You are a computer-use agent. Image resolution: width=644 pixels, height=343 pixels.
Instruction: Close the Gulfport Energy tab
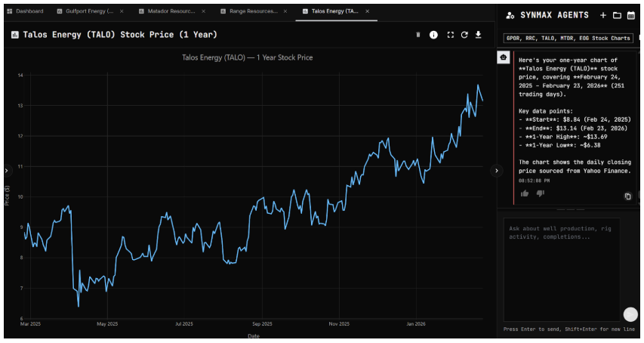click(x=123, y=11)
